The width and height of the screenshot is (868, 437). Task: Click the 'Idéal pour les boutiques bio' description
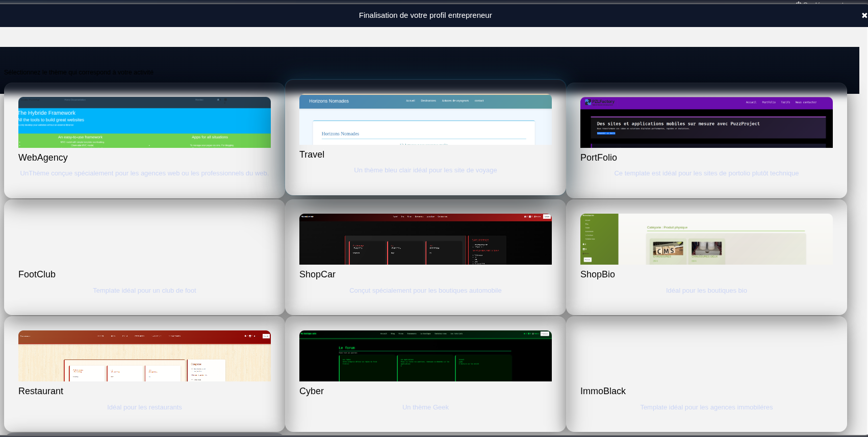coord(706,291)
